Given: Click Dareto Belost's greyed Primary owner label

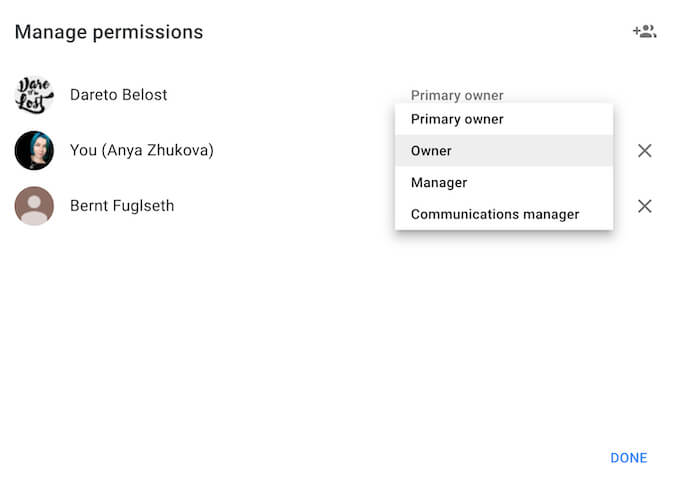Looking at the screenshot, I should (x=457, y=96).
